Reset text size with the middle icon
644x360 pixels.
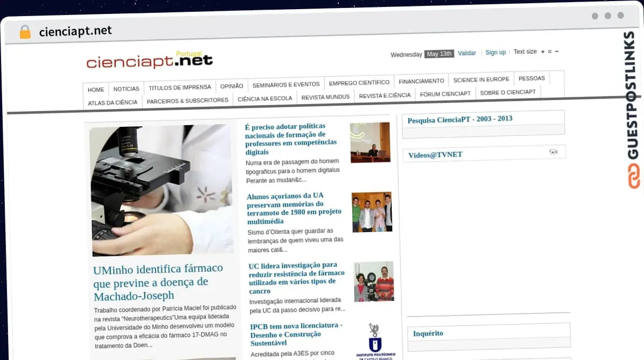[x=550, y=52]
